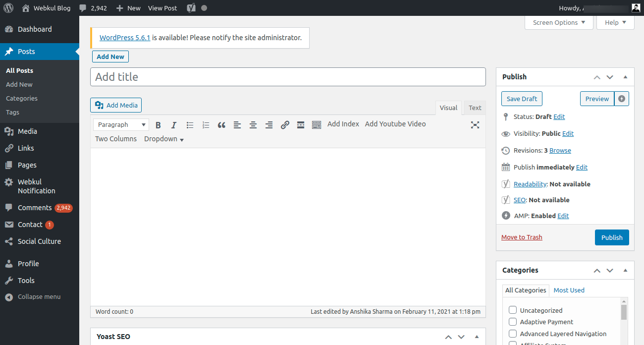
Task: Open Paragraph format dropdown
Action: coord(121,125)
